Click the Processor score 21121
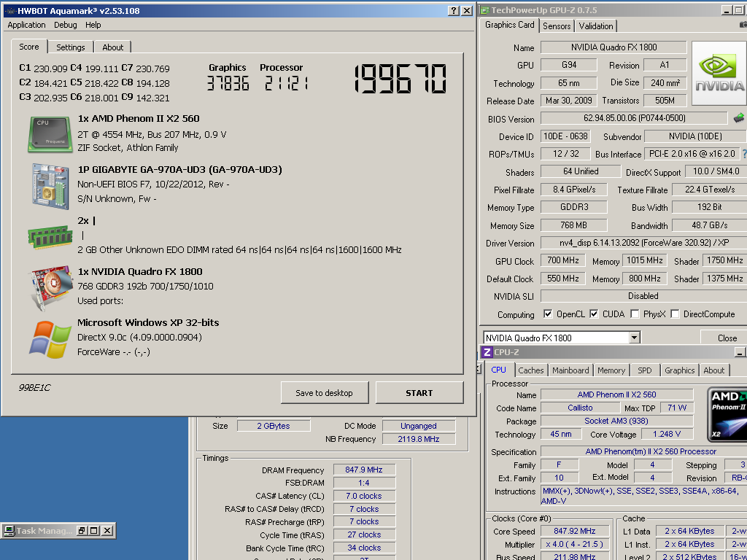Screen dimensions: 747x560 286,84
